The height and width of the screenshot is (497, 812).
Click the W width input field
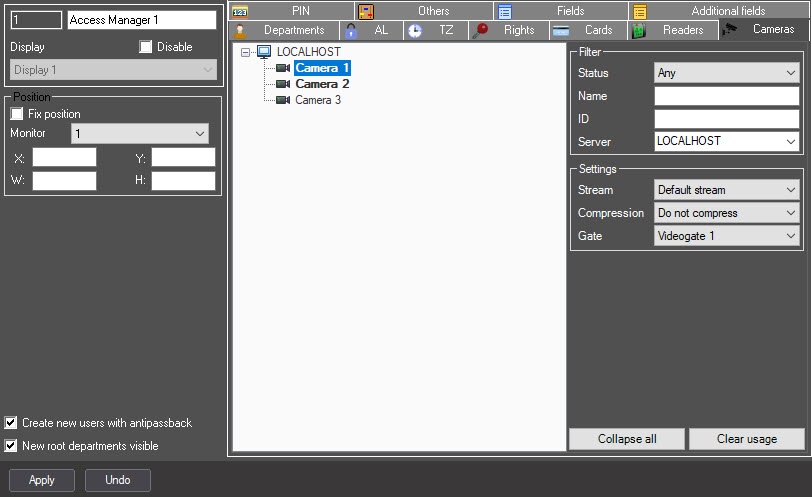(x=64, y=181)
